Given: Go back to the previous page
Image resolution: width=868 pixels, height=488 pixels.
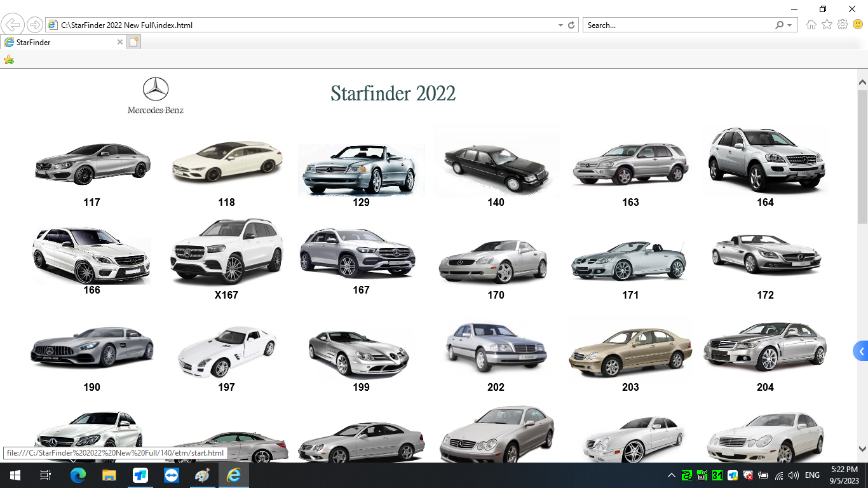Looking at the screenshot, I should (13, 25).
